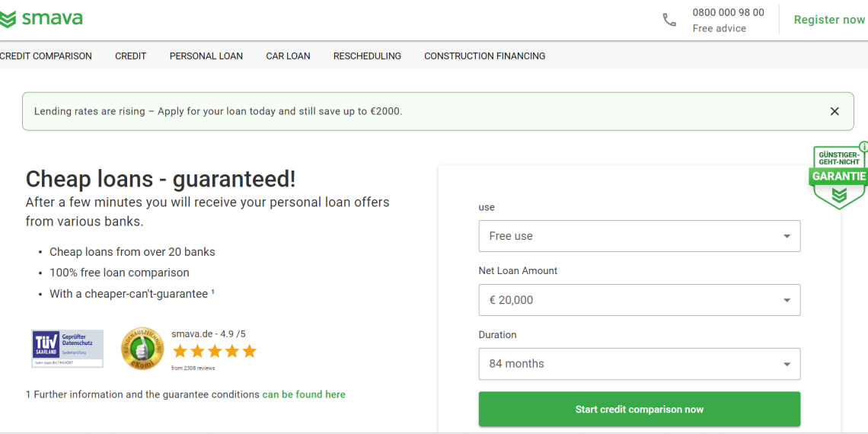Click the Start credit comparison now button
The height and width of the screenshot is (434, 868).
point(639,409)
